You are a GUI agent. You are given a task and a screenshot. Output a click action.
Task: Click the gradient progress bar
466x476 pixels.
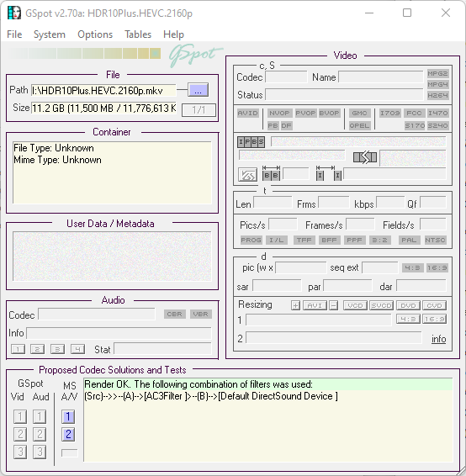point(85,54)
